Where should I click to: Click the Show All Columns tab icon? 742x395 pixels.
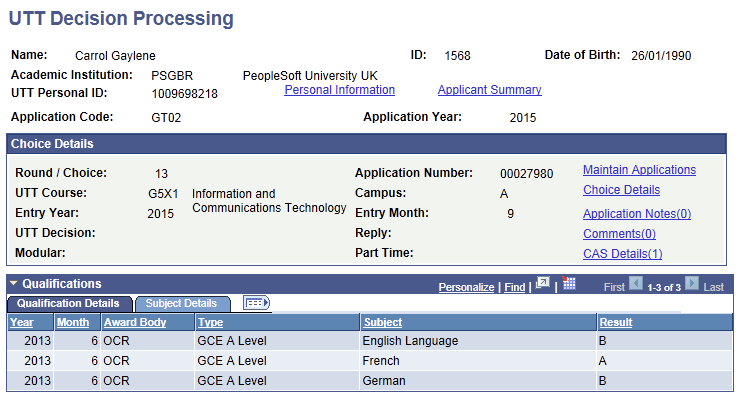click(256, 303)
